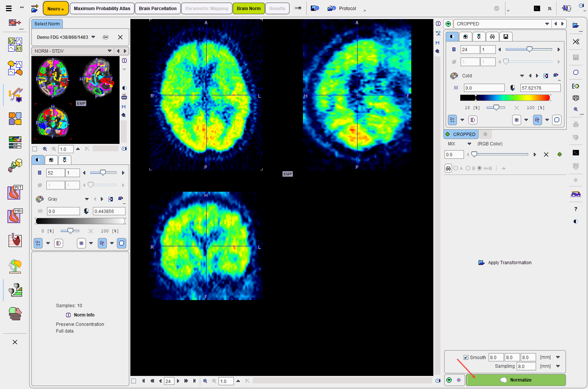Open the save tab in CROPPED controls
Screen dimensions: 588x389
tap(506, 37)
